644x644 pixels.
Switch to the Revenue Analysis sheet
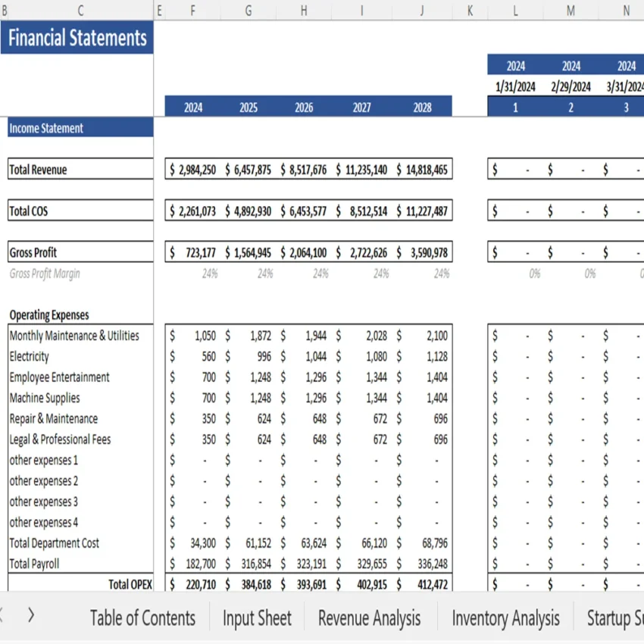[369, 617]
